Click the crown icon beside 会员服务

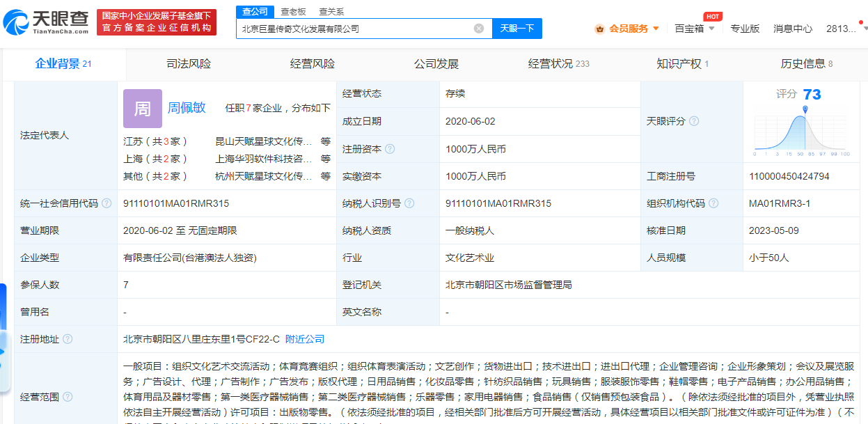pos(599,29)
